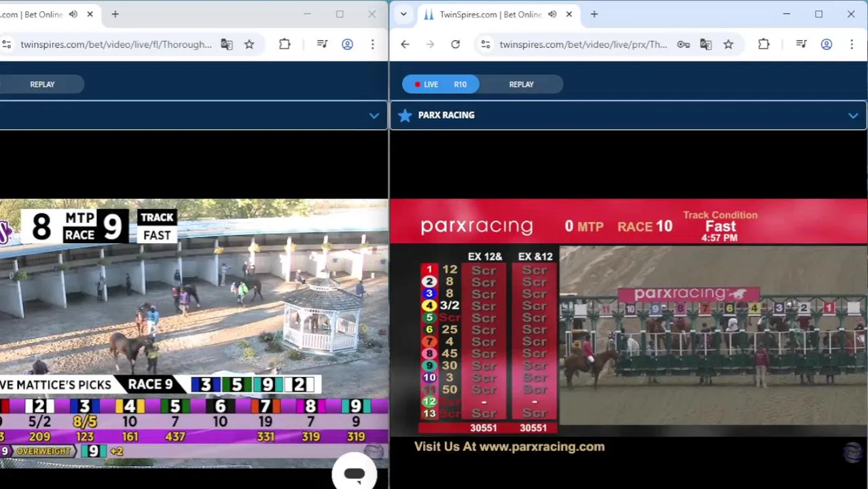Open profile icon in left window
The image size is (868, 489).
click(x=347, y=44)
